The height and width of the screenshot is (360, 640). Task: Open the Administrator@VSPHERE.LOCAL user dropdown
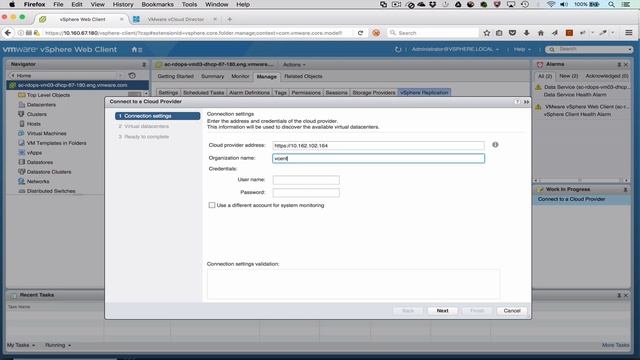click(x=455, y=49)
